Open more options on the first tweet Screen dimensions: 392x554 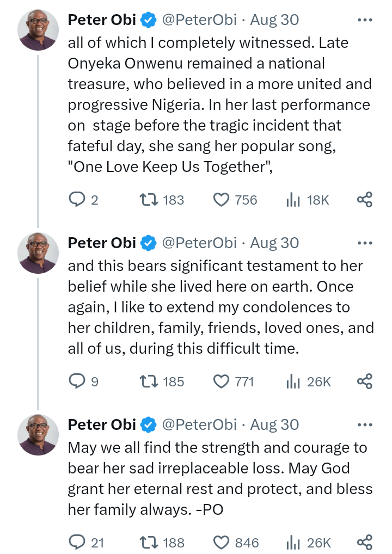(x=364, y=20)
